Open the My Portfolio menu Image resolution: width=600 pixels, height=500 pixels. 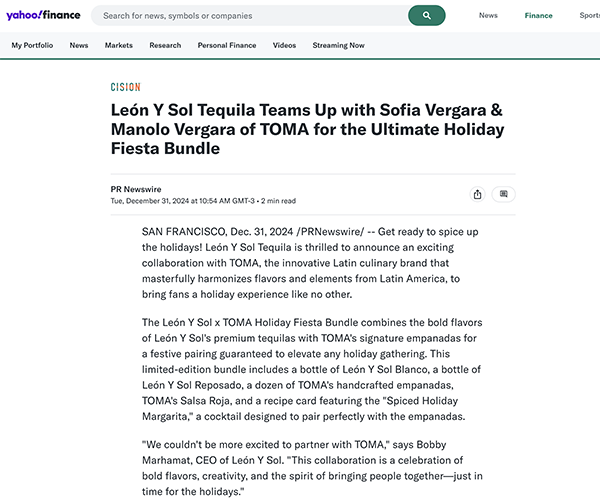point(32,45)
